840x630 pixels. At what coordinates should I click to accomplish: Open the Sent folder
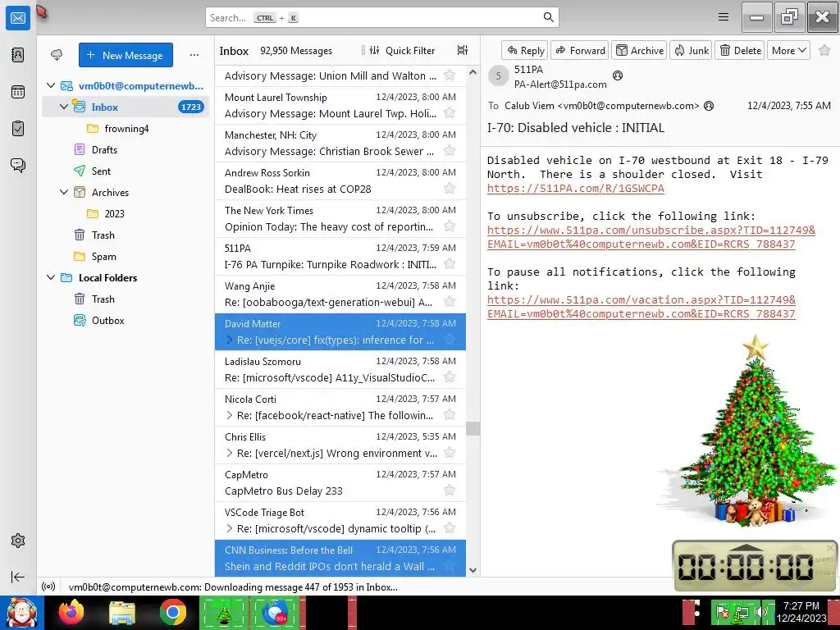[x=126, y=171]
